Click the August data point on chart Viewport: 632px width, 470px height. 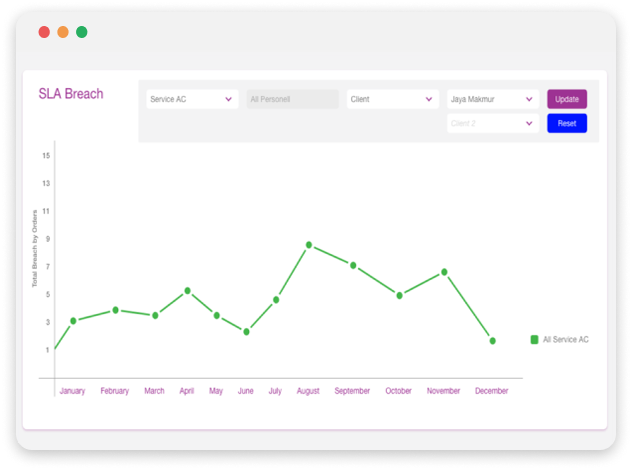(x=309, y=245)
